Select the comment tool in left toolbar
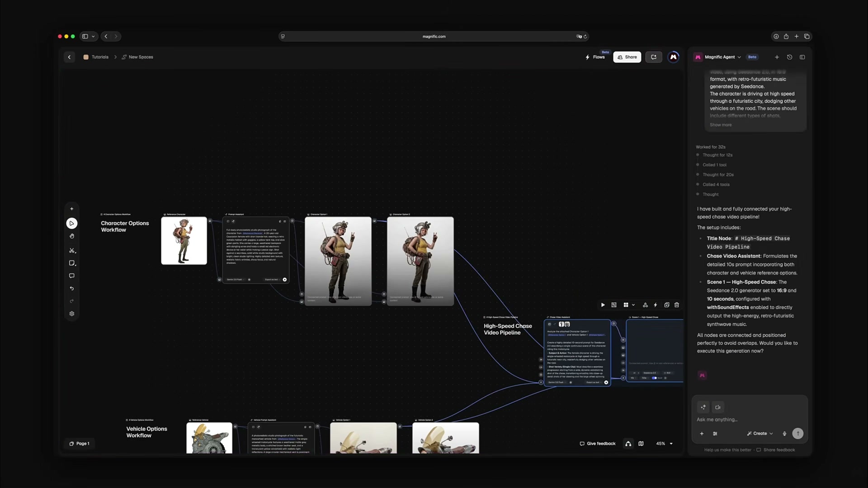 point(71,276)
